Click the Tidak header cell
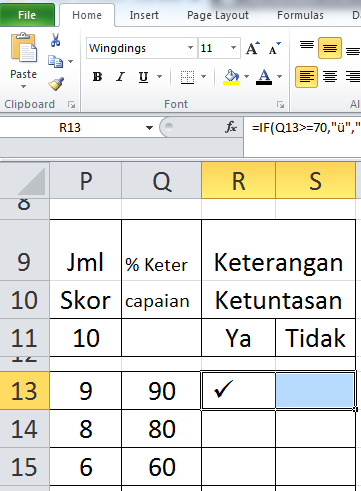361x491 pixels. point(315,337)
